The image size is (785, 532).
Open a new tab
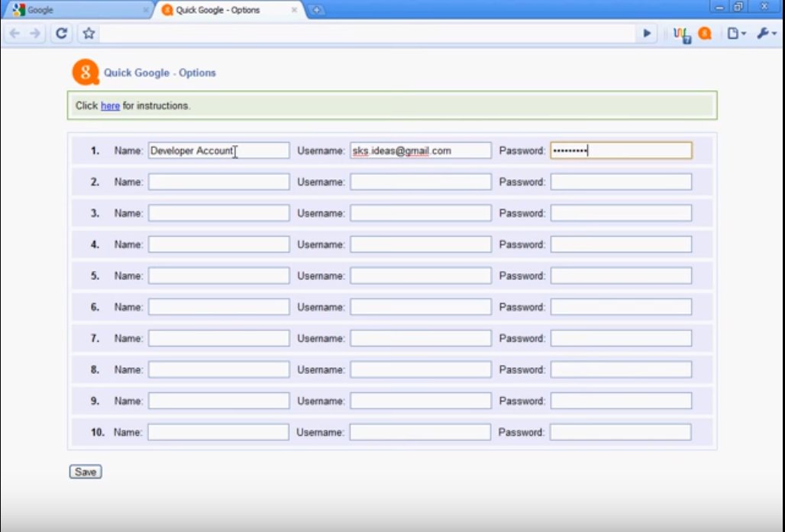click(x=317, y=10)
